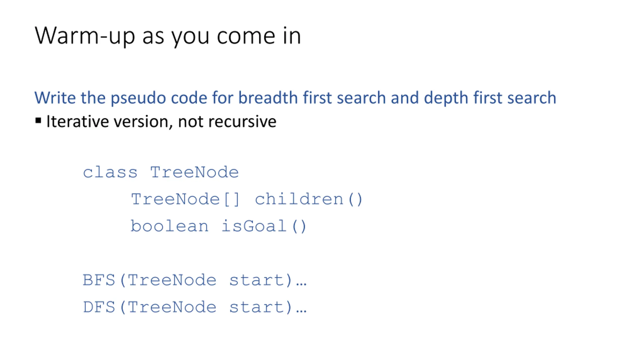Click "BFS" at the start of the line
Image resolution: width=644 pixels, height=362 pixels.
click(x=99, y=280)
